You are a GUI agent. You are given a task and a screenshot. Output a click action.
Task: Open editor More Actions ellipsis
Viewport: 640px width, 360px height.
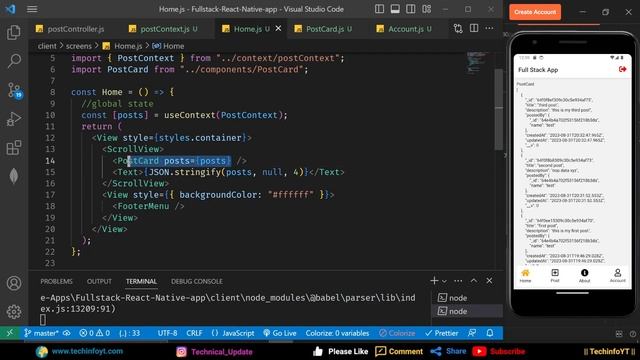point(489,28)
